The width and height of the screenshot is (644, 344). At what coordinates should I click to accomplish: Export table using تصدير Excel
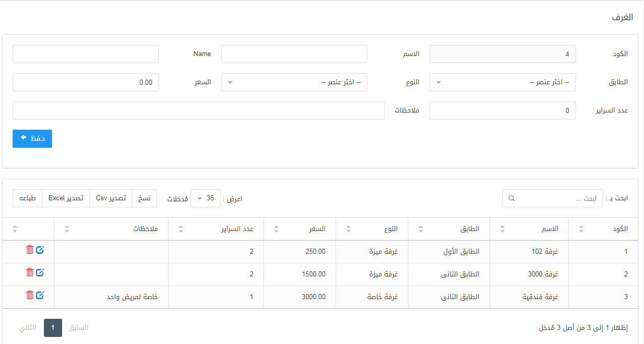66,198
